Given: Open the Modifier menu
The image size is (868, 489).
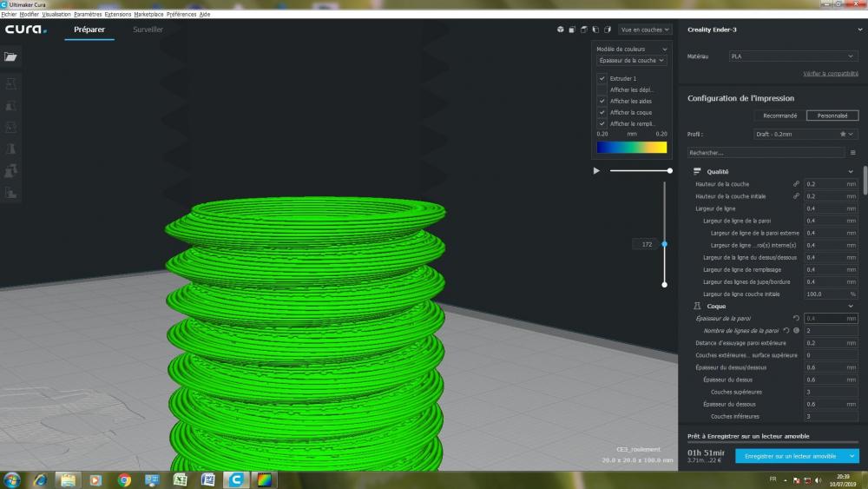Looking at the screenshot, I should (30, 15).
